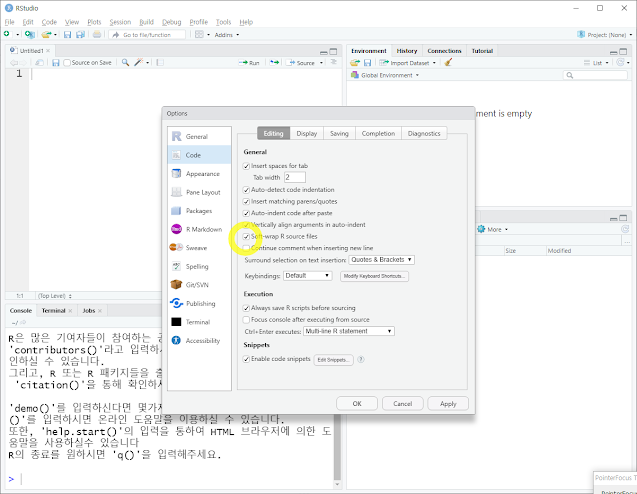Go to Packages options category

click(x=199, y=211)
